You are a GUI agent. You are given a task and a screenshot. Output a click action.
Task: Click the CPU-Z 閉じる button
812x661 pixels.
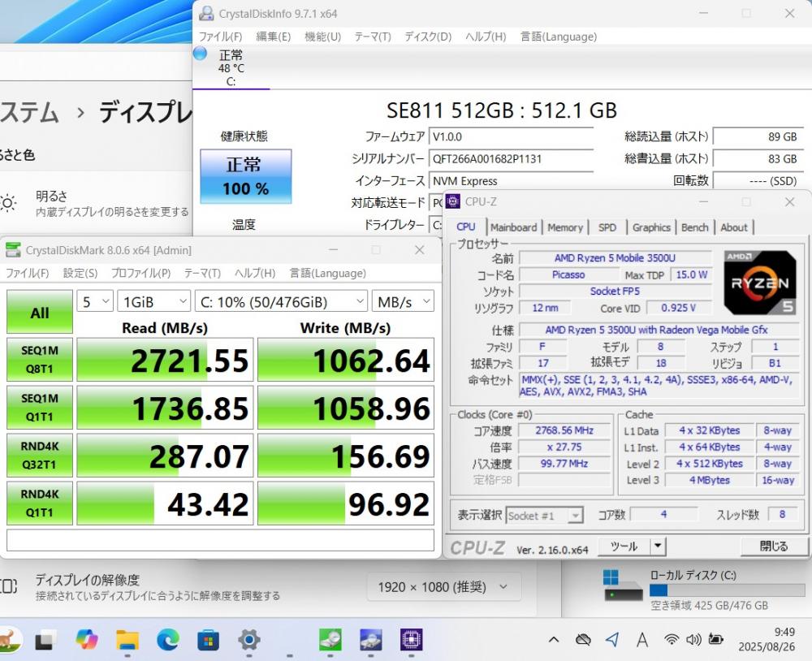coord(774,546)
